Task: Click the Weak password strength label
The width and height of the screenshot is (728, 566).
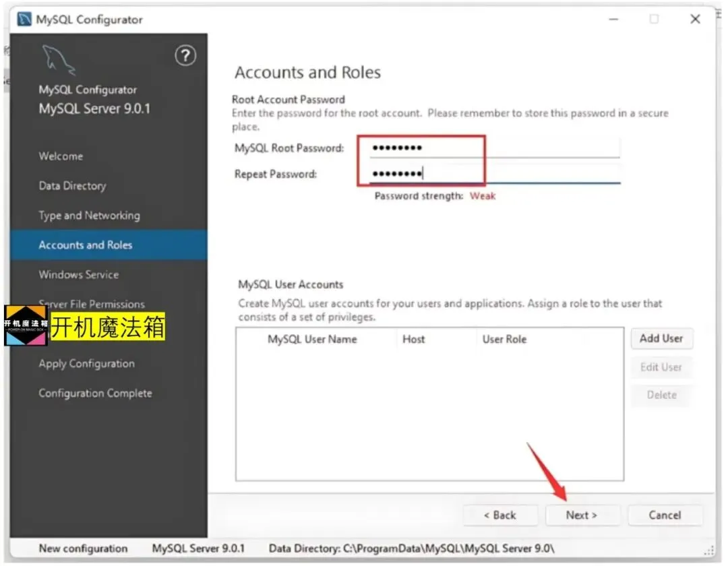Action: pos(483,196)
